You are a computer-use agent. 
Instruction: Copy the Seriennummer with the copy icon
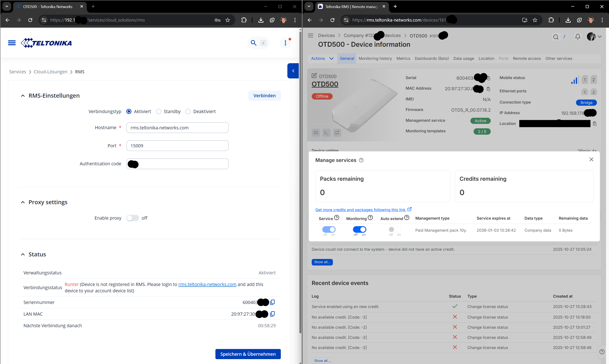click(273, 302)
